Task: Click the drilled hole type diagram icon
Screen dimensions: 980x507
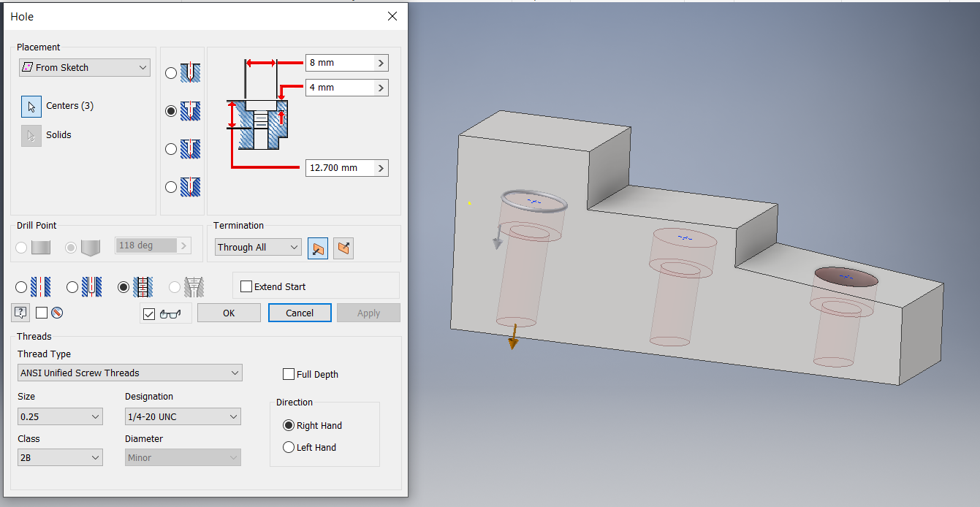Action: (190, 73)
